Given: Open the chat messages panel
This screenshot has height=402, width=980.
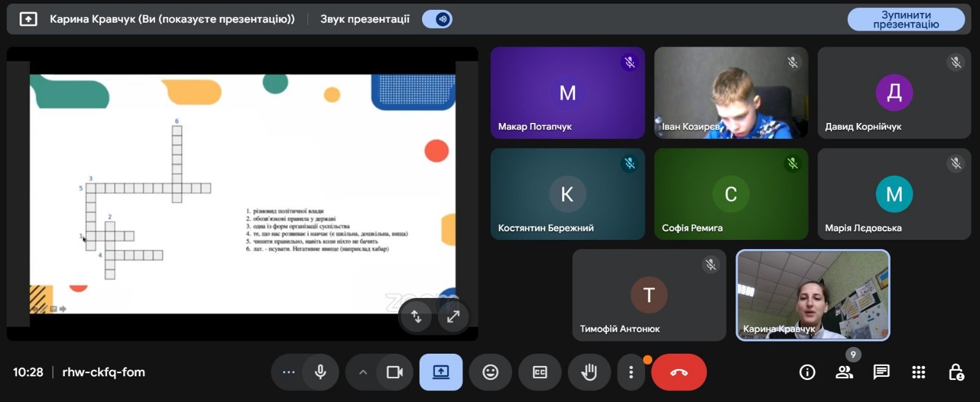Looking at the screenshot, I should click(881, 372).
